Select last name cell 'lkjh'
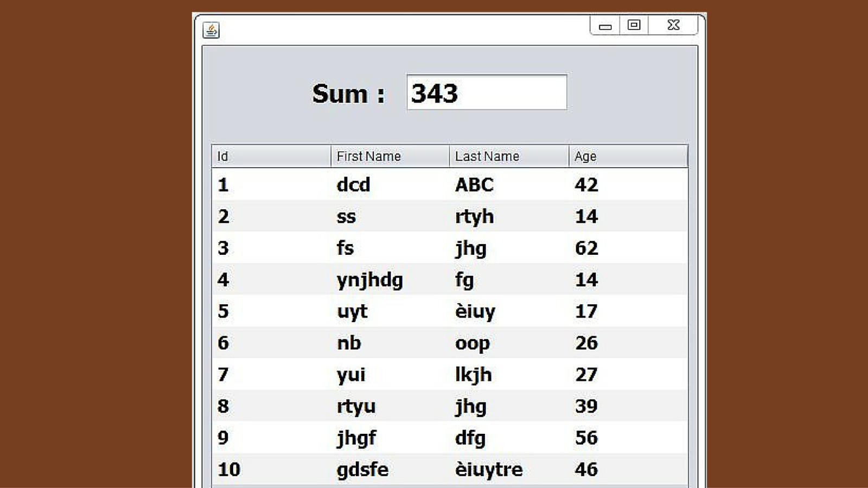The width and height of the screenshot is (868, 488). coord(509,374)
